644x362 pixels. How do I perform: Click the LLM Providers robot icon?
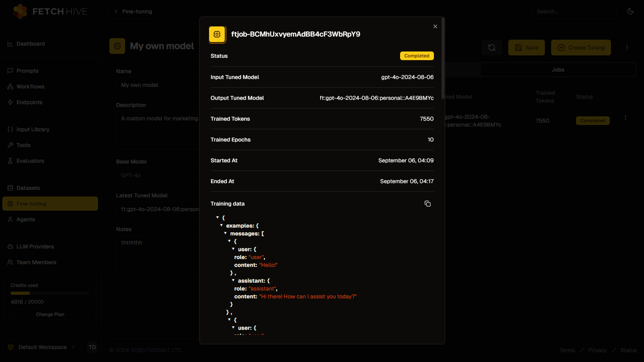pos(10,246)
